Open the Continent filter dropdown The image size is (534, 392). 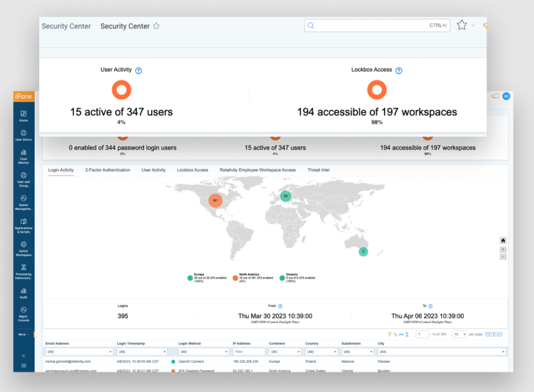285,352
